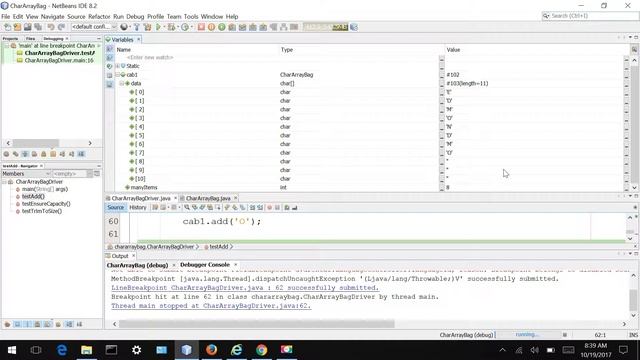
Task: Click the Enter new watch field
Action: (150, 58)
